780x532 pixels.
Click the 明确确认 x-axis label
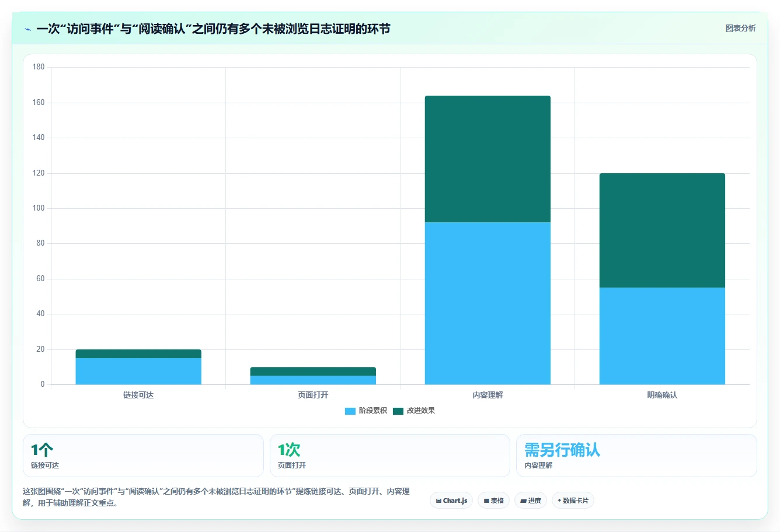coord(662,395)
